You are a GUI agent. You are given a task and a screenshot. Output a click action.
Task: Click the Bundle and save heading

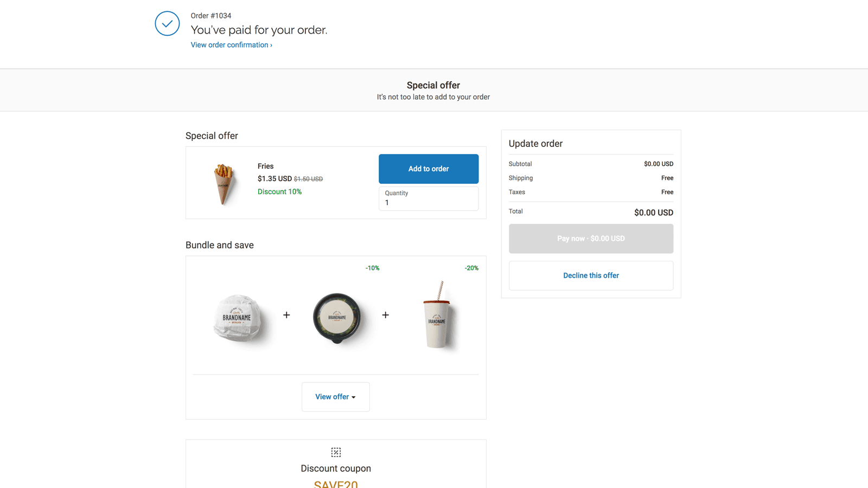pos(219,245)
